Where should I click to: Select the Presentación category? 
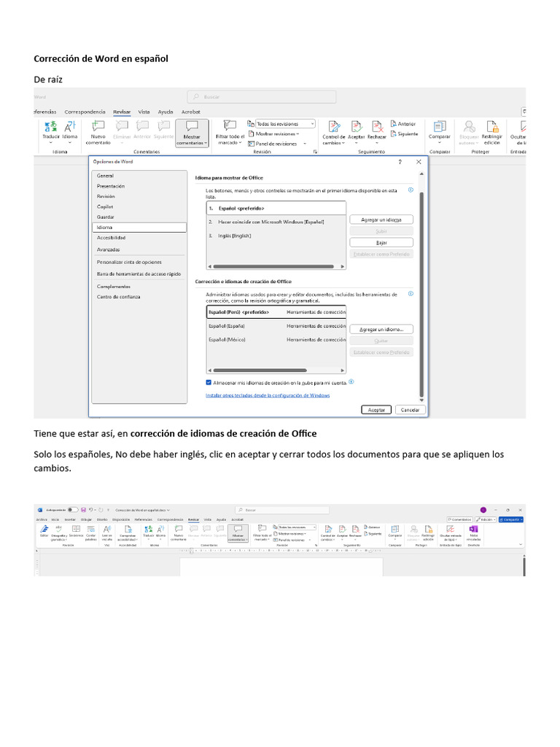[139, 186]
